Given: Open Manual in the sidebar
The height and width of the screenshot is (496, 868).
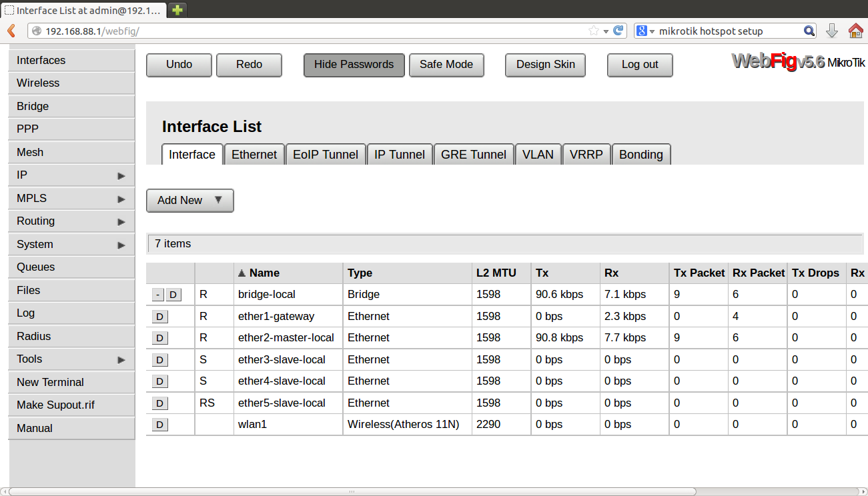Looking at the screenshot, I should [x=71, y=428].
